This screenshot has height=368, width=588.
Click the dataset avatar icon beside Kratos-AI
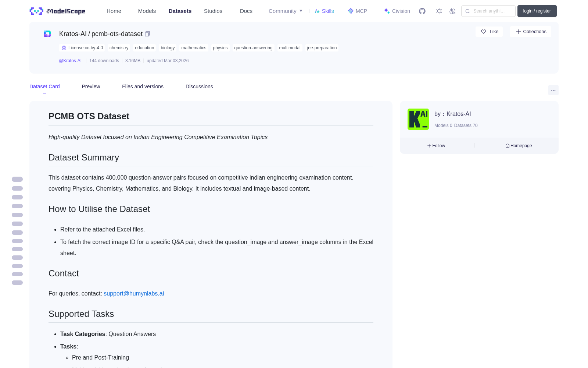tap(47, 34)
